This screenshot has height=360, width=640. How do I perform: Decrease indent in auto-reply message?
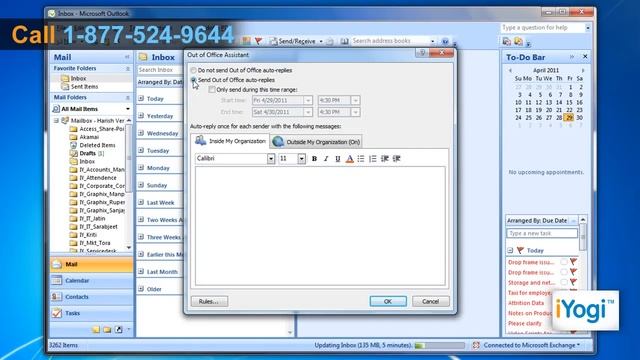pyautogui.click(x=384, y=159)
